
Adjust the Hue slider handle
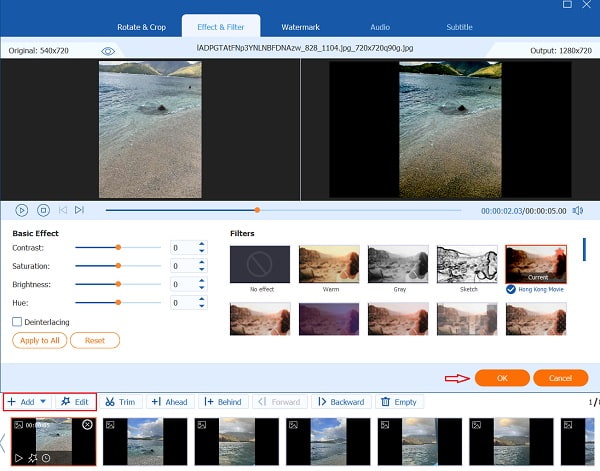coord(118,302)
